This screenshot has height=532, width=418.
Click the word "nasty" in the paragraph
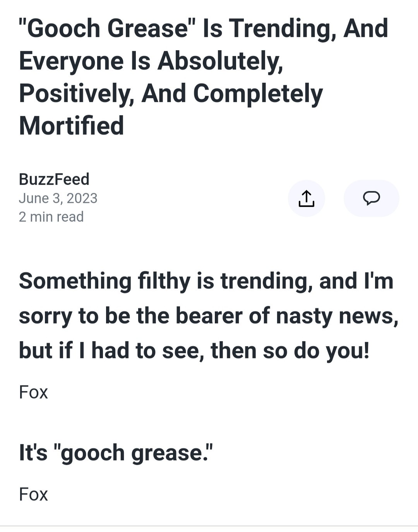coord(304,316)
